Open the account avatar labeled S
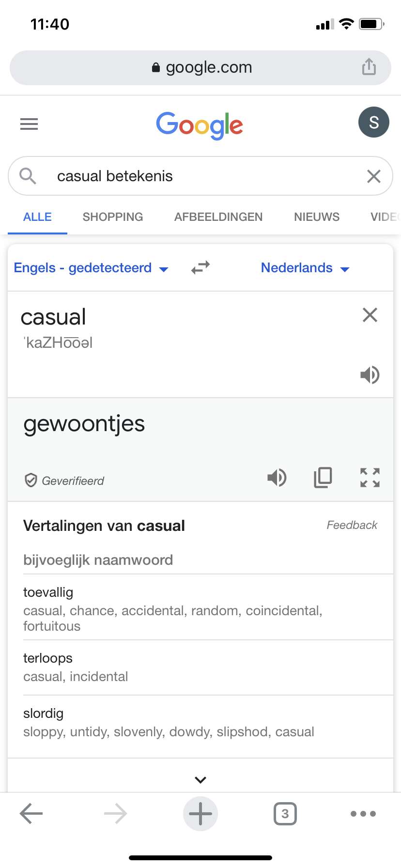This screenshot has width=401, height=868. pos(373,122)
